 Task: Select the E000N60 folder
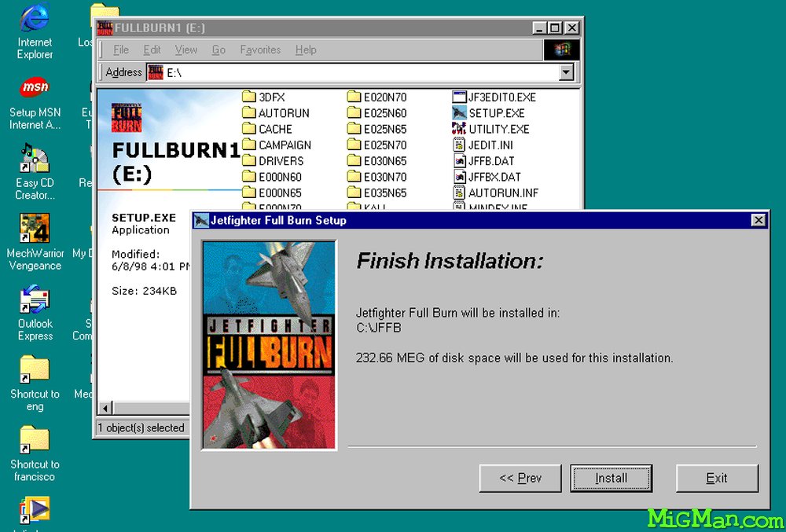[272, 177]
